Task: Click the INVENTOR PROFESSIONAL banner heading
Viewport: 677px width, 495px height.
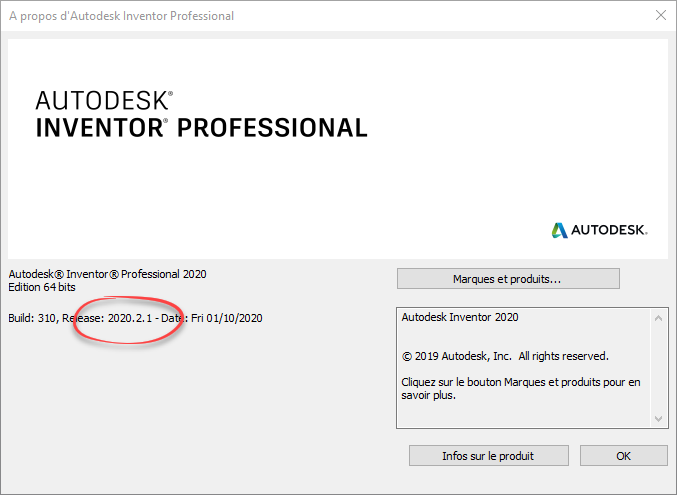Action: pos(201,128)
